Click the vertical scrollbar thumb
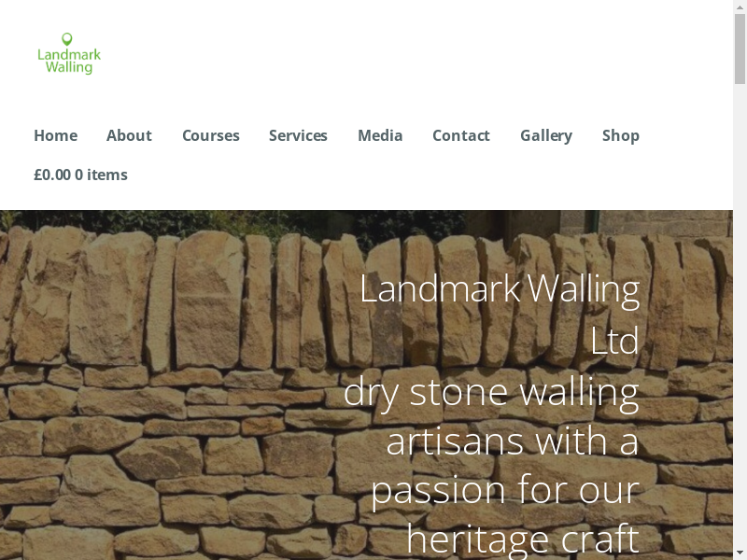This screenshot has height=560, width=747. [740, 49]
